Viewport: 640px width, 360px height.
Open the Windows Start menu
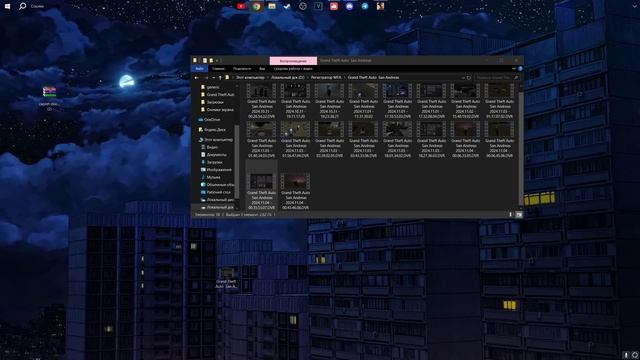tap(7, 6)
